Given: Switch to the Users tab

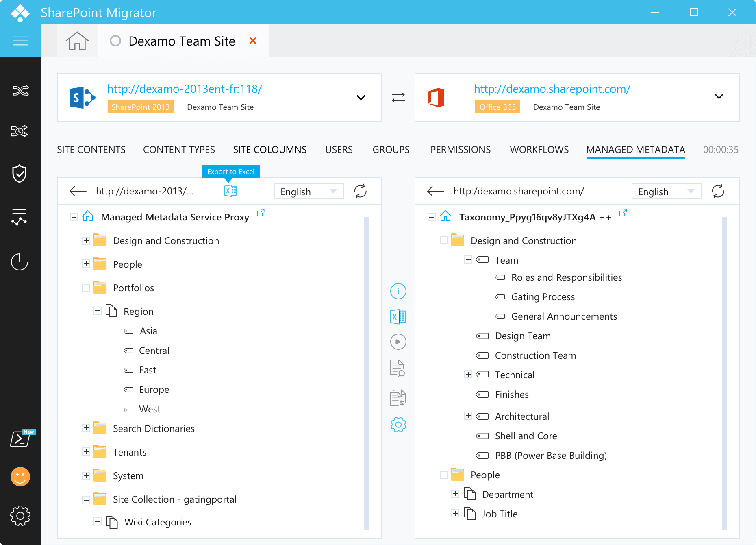Looking at the screenshot, I should tap(339, 150).
